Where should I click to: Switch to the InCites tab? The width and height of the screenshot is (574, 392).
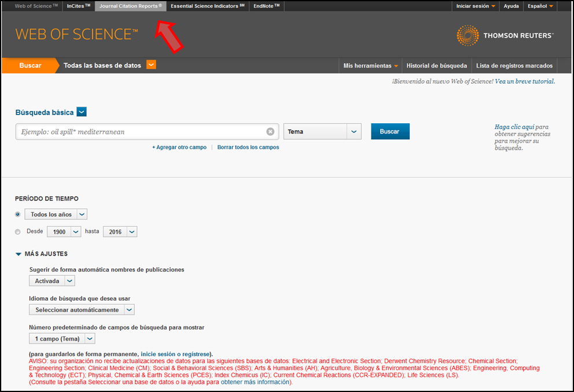click(x=78, y=6)
